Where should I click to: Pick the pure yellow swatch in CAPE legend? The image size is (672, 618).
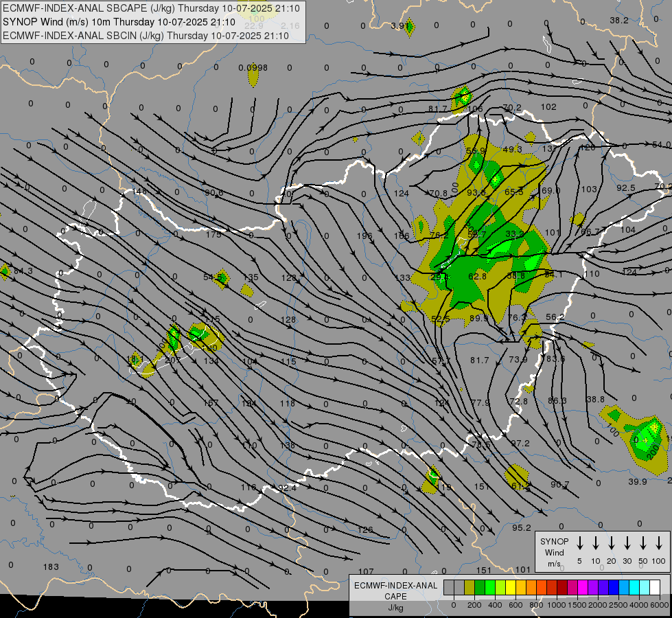click(x=511, y=587)
